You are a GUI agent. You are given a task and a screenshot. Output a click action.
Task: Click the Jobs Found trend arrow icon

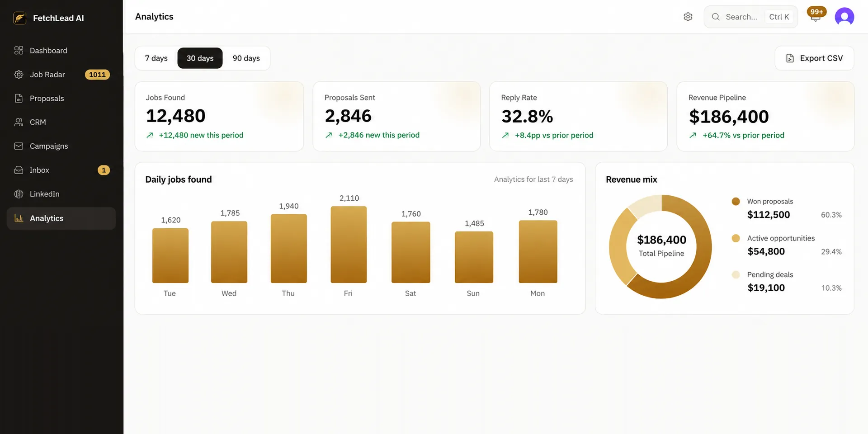click(150, 135)
